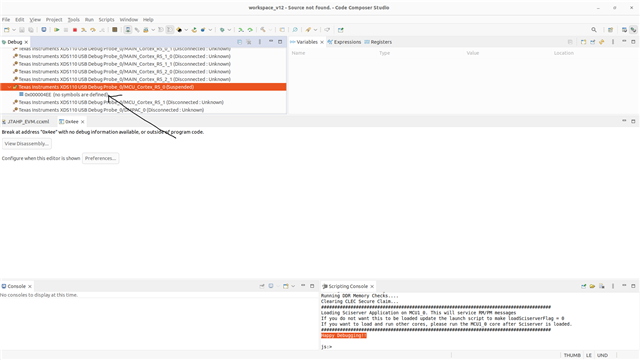The width and height of the screenshot is (640, 360).
Task: Open the Load Program dropdown arrow
Action: [x=153, y=30]
